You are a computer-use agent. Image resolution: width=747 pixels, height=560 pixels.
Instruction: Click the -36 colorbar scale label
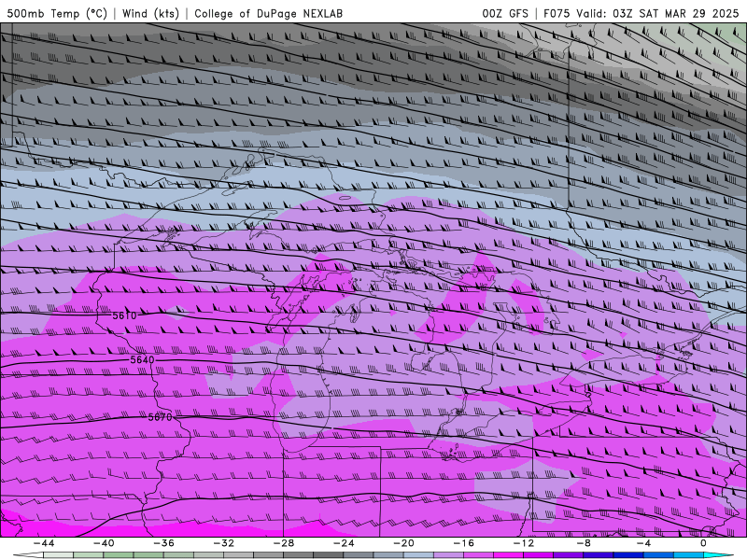coord(163,543)
